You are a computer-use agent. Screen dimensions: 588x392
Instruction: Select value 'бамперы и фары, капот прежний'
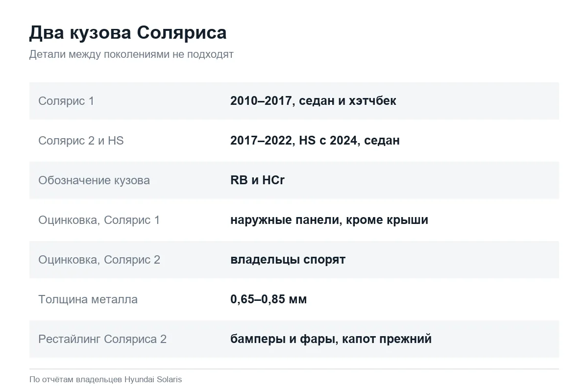pos(331,339)
